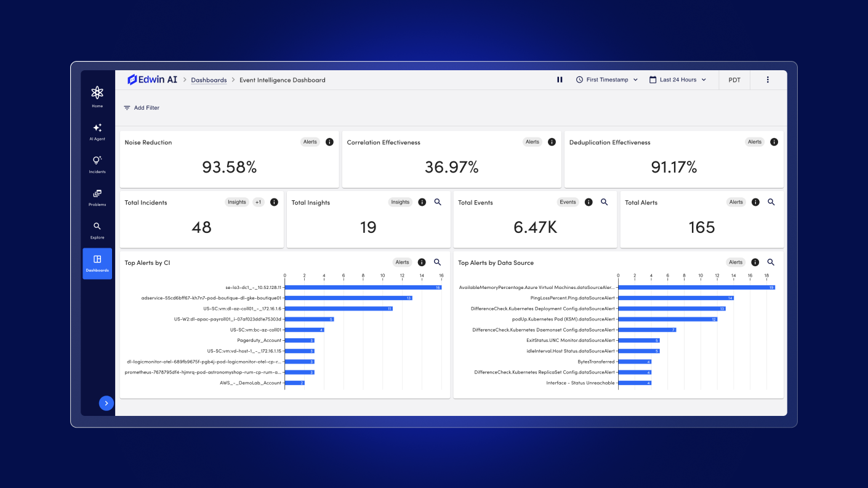Search within Top Alerts by Data Source
Viewport: 868px width, 488px height.
point(771,262)
